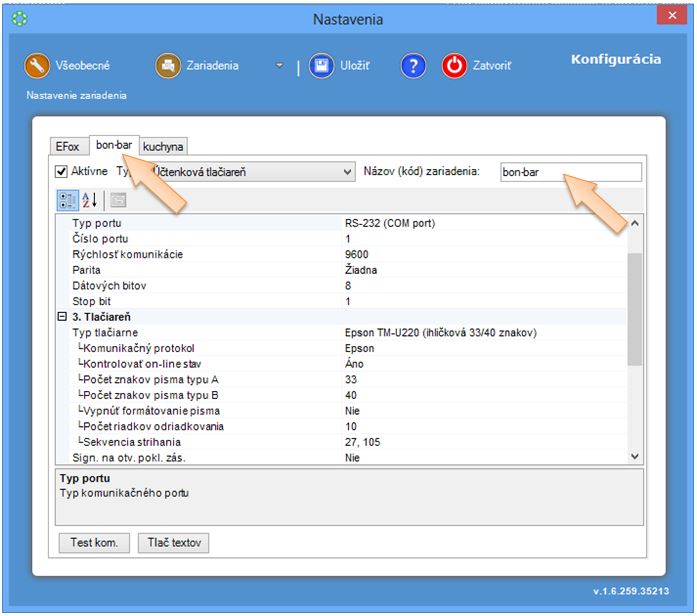Click the Žiadna parity value
The height and width of the screenshot is (616, 697).
361,269
